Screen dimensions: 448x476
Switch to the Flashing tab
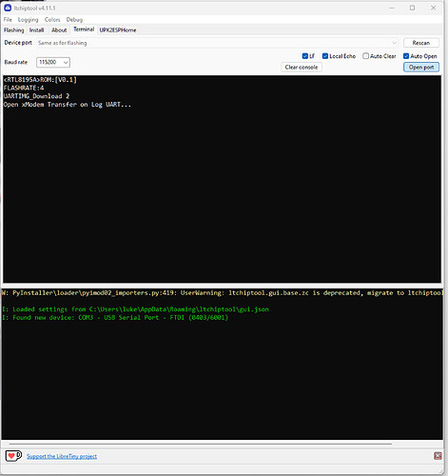(x=14, y=30)
